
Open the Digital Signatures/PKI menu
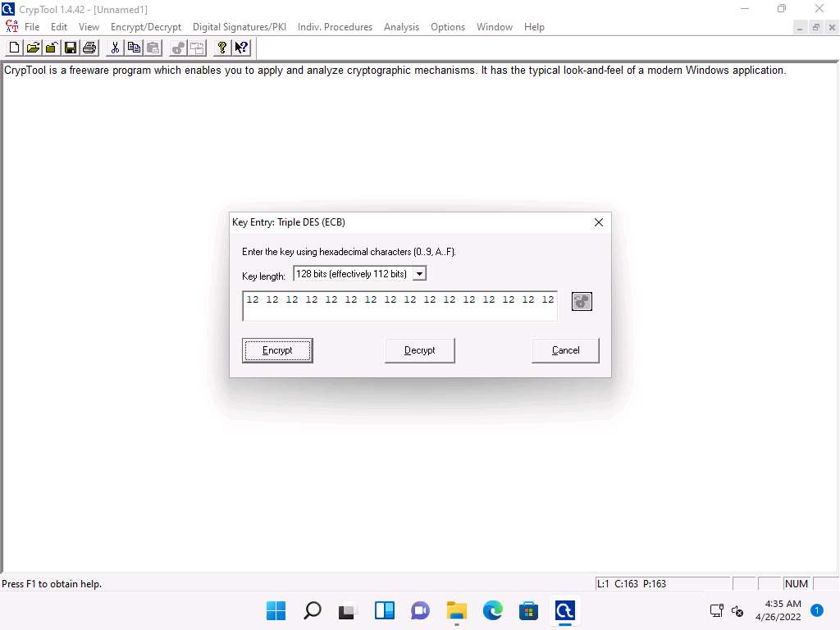coord(240,27)
